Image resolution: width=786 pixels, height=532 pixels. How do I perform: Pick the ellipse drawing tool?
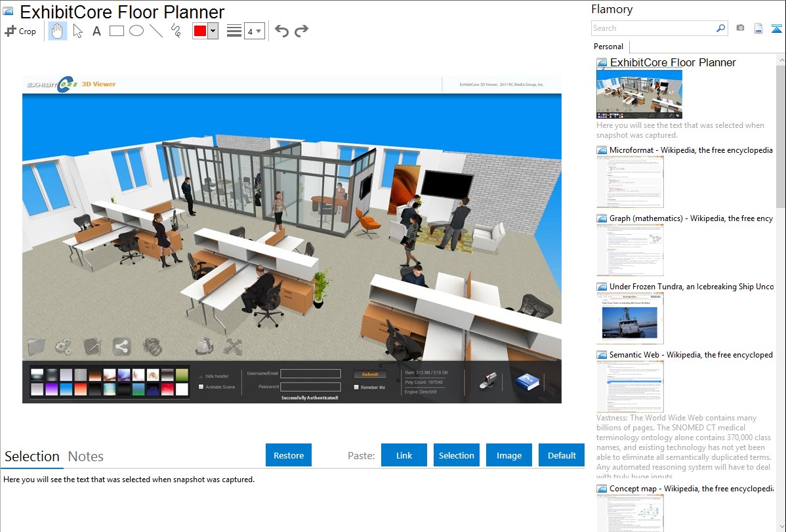(x=136, y=31)
